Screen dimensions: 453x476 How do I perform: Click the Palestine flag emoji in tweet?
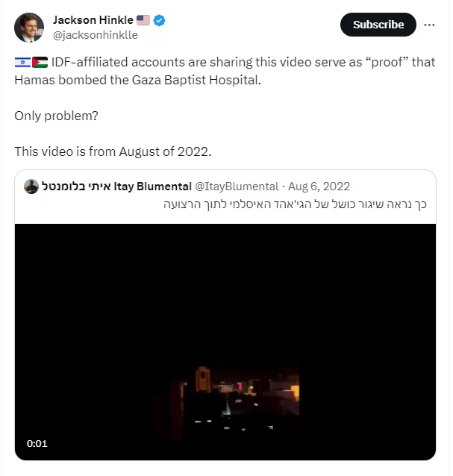click(40, 63)
